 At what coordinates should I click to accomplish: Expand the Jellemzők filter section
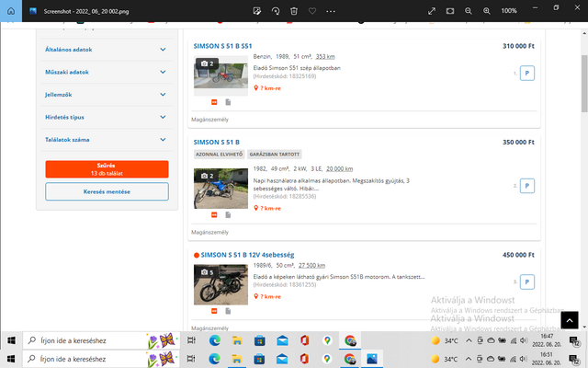107,95
